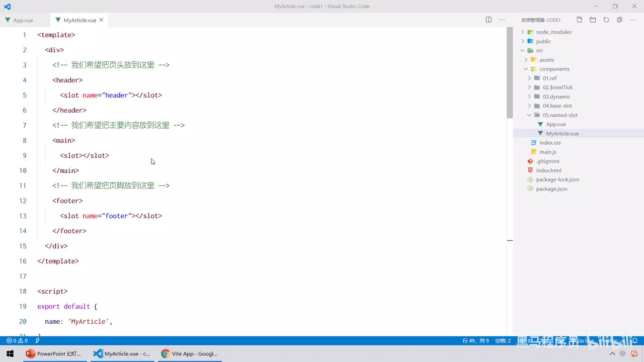Open Vite App Chrome taskbar window
Image resolution: width=644 pixels, height=362 pixels.
[189, 353]
